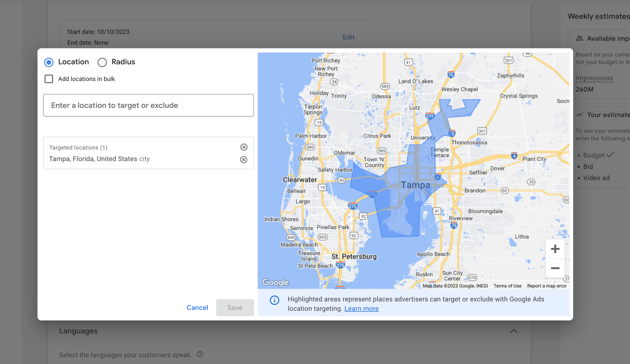The height and width of the screenshot is (364, 630).
Task: Enable Add locations in bulk checkbox
Action: coord(49,79)
